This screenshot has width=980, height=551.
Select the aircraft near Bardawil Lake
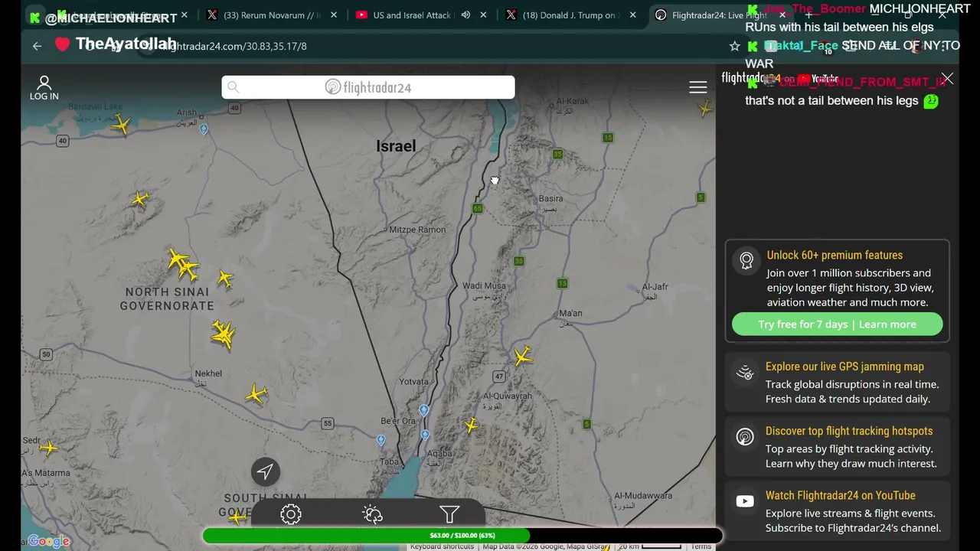[121, 124]
